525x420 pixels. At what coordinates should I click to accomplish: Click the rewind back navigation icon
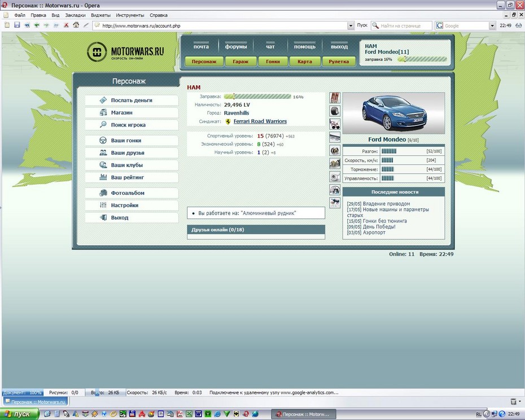[x=27, y=25]
